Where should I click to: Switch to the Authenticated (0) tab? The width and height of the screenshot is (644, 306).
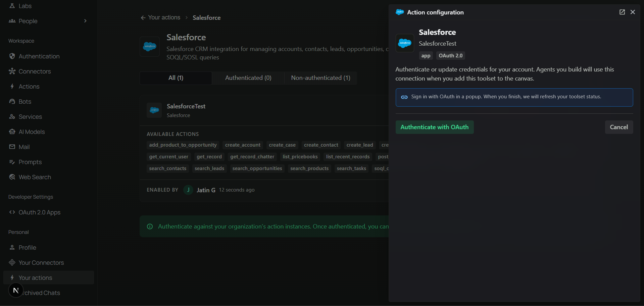[248, 78]
